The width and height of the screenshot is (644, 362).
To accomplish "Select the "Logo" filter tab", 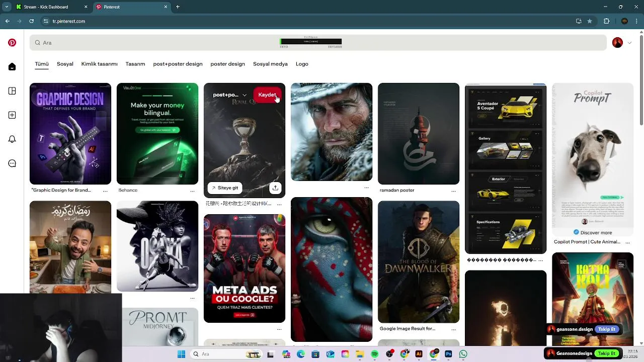I will click(302, 64).
